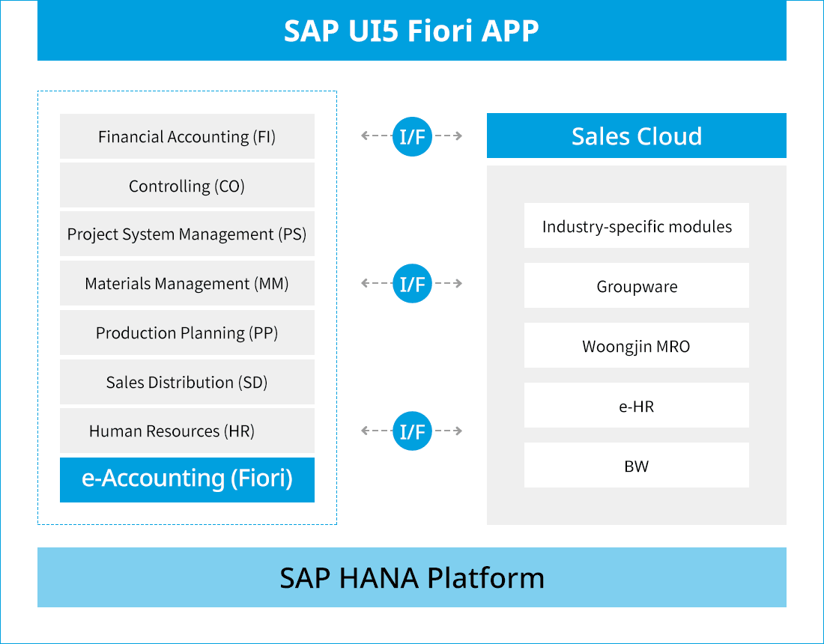
Task: Select the Production Planning (PP) module
Action: [x=187, y=332]
